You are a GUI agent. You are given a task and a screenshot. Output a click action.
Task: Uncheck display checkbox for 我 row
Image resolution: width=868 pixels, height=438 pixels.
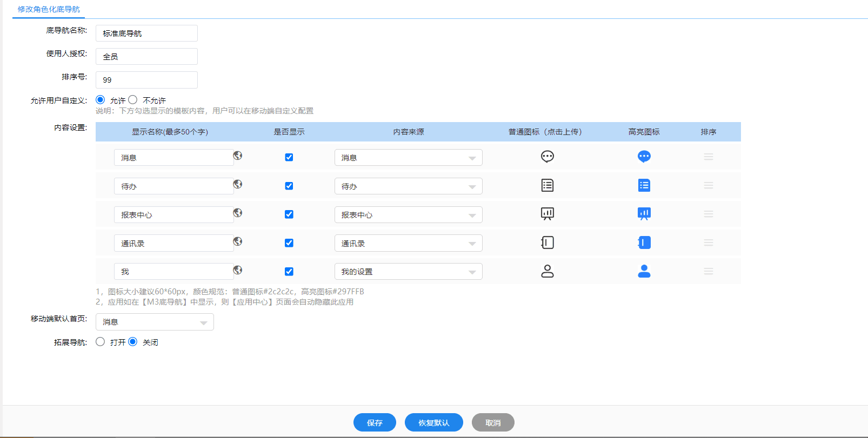289,272
